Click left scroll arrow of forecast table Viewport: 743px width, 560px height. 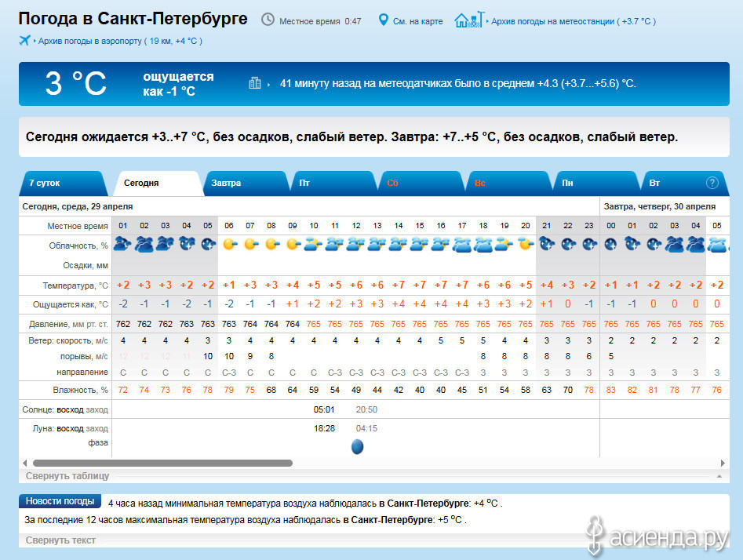24,463
